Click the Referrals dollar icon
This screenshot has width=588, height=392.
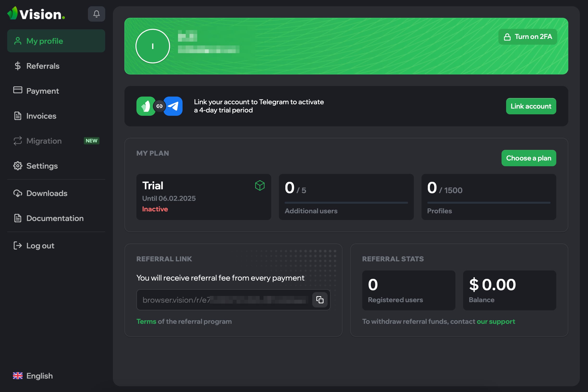click(18, 66)
